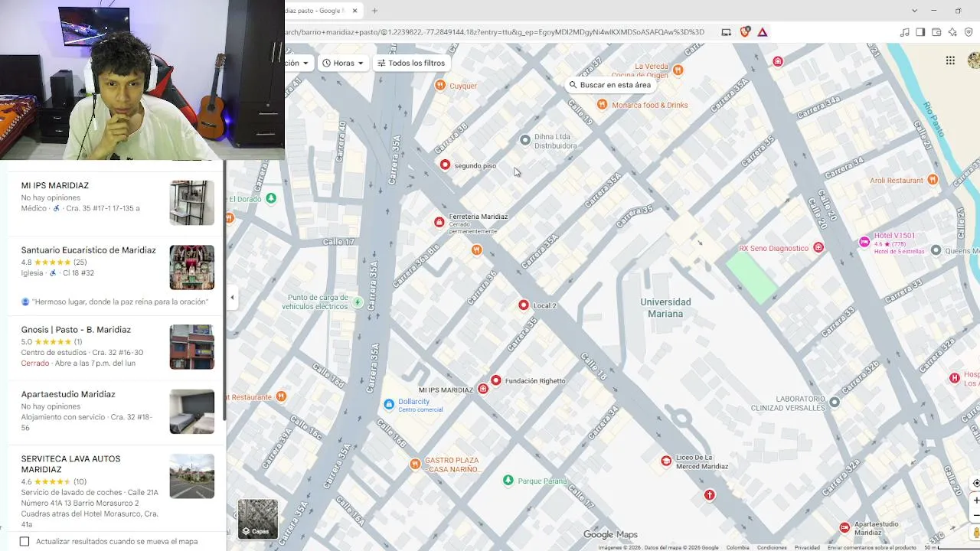Select the Dollarcity shopping pin
Image resolution: width=980 pixels, height=551 pixels.
pos(389,403)
